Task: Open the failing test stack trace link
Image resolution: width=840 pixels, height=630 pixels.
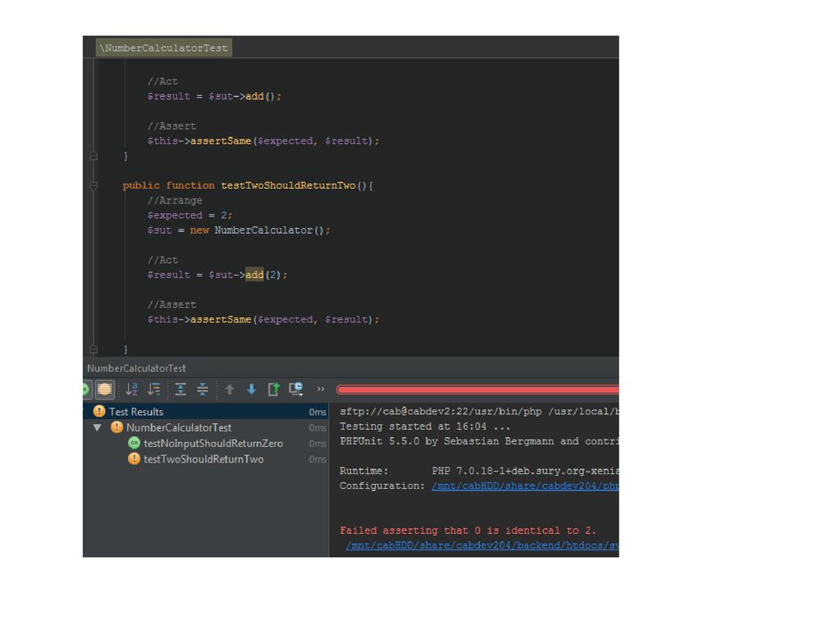Action: 482,546
